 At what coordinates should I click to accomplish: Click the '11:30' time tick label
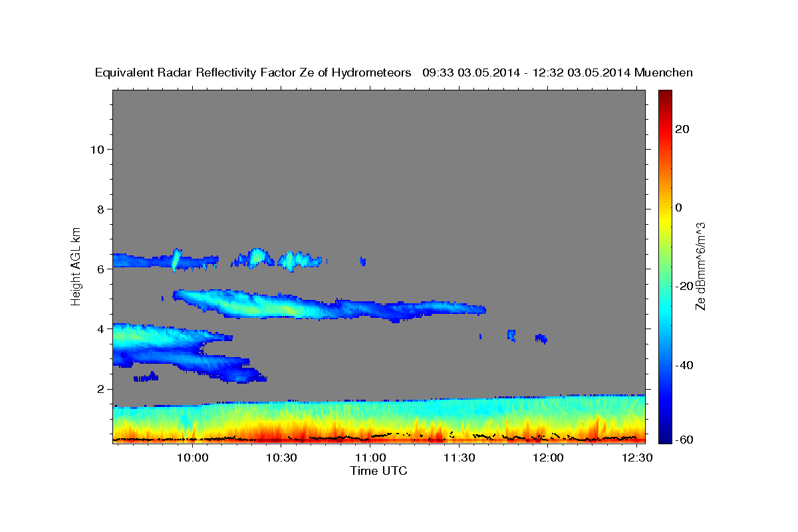point(459,458)
